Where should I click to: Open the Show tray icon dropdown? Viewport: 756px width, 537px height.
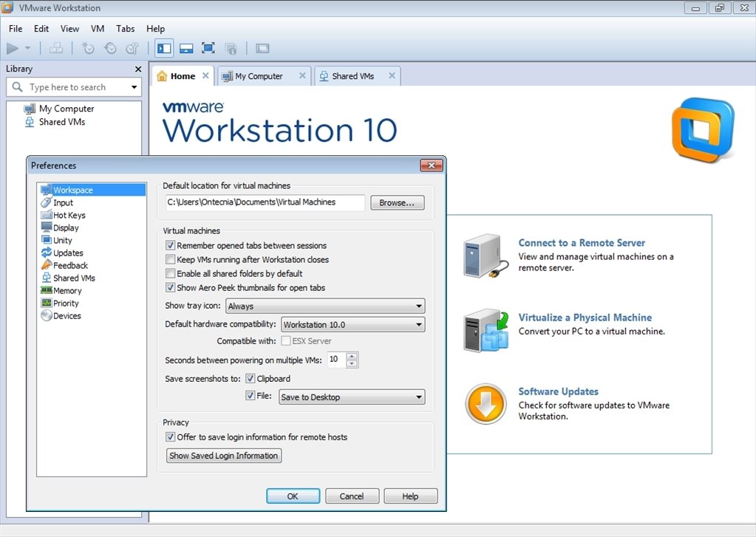point(325,306)
